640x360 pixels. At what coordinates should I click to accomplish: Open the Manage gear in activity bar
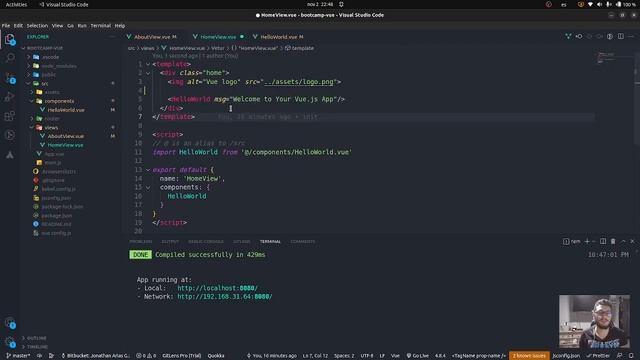point(10,342)
